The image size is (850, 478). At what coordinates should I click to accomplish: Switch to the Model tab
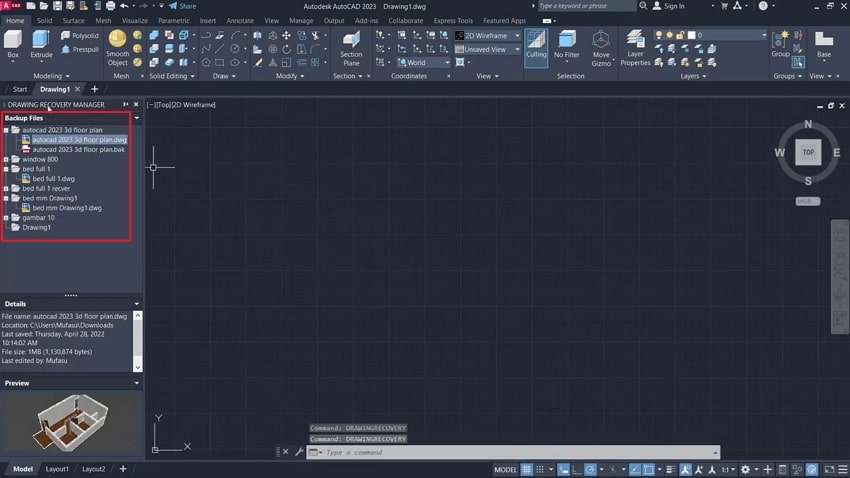coord(23,469)
